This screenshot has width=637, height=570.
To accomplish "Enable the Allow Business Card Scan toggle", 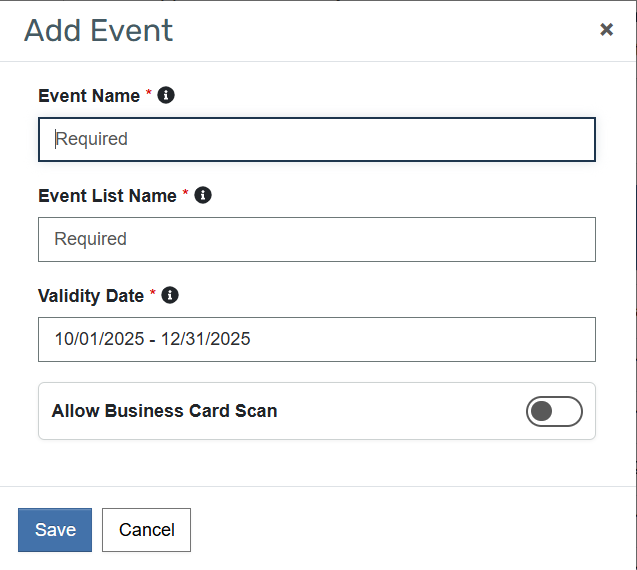I will pos(554,411).
